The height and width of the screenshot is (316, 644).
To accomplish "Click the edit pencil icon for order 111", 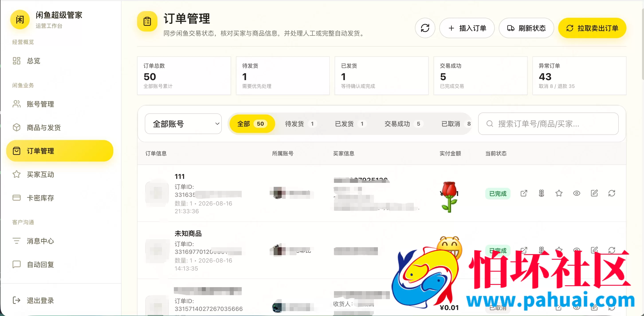I will coord(594,194).
